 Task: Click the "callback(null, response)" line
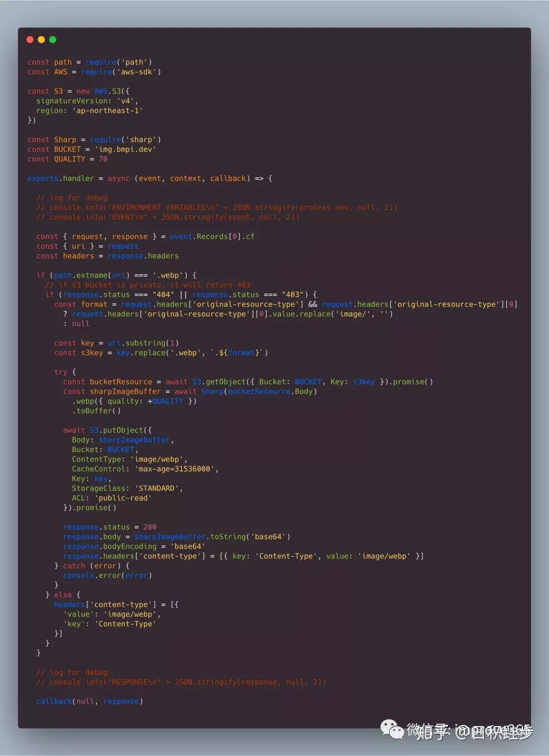coord(89,702)
